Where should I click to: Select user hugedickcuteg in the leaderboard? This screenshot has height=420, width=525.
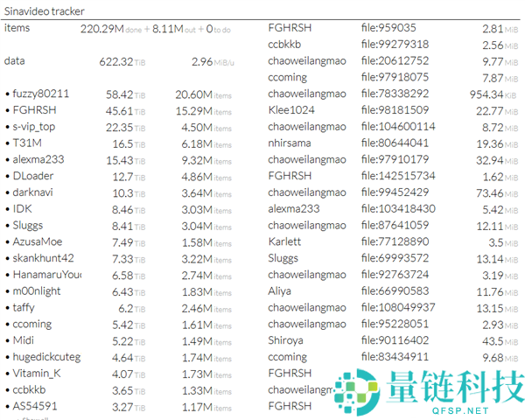[47, 357]
